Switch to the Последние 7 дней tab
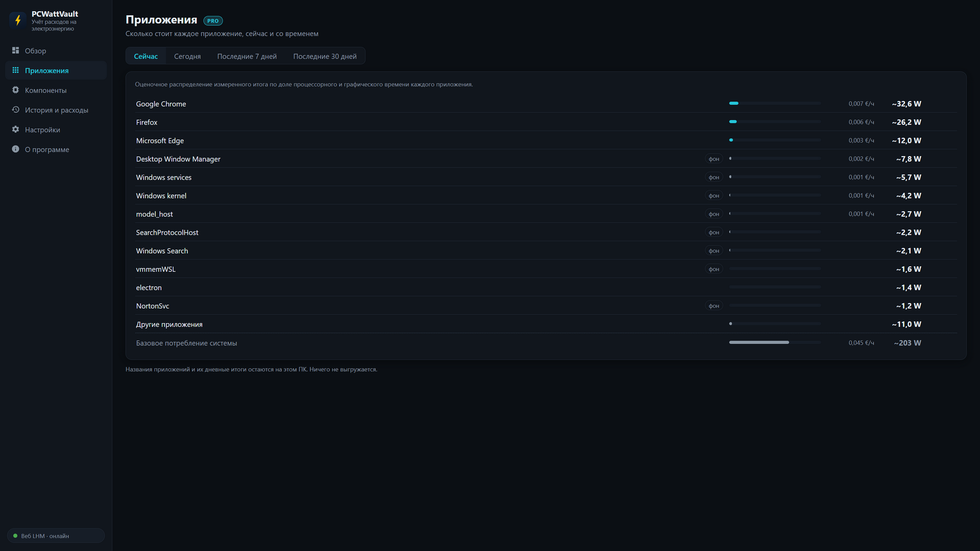 [x=247, y=56]
